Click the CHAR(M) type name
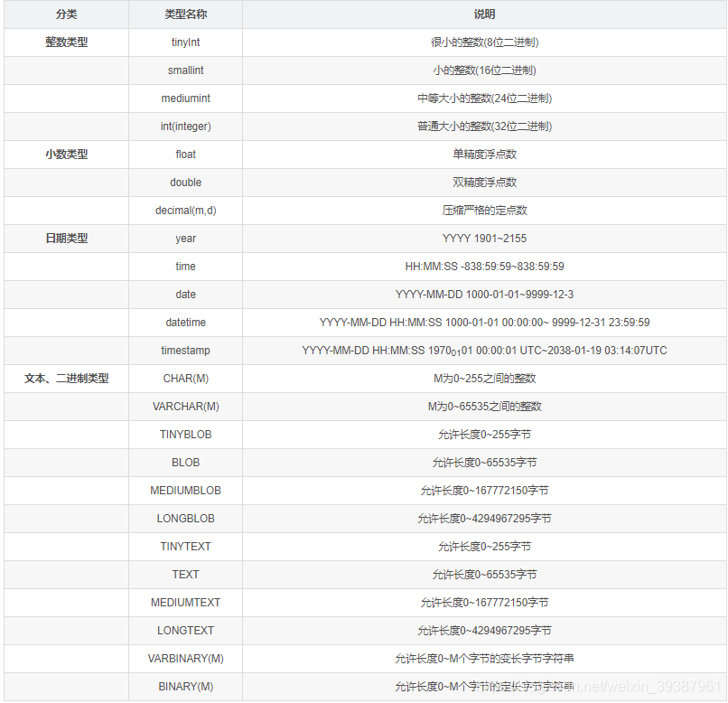728x703 pixels. 186,379
